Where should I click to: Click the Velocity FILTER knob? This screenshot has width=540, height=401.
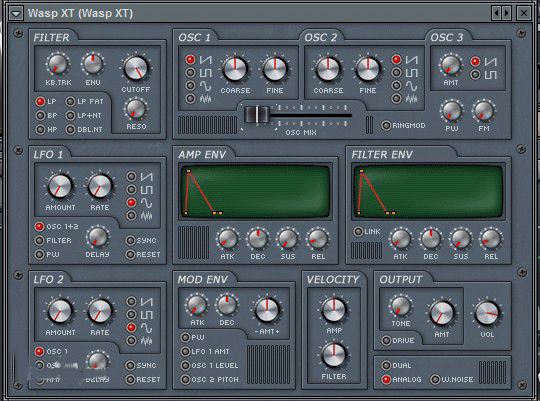click(334, 355)
